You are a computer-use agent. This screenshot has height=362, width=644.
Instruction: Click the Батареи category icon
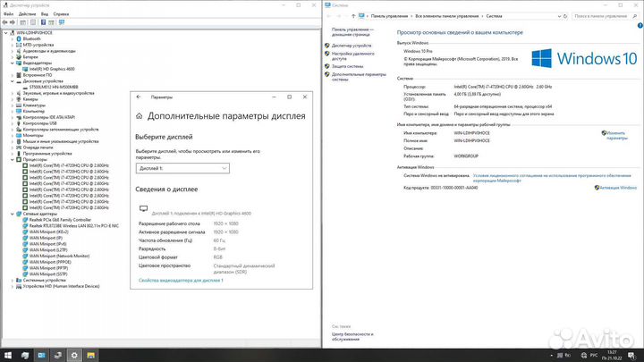(x=19, y=57)
